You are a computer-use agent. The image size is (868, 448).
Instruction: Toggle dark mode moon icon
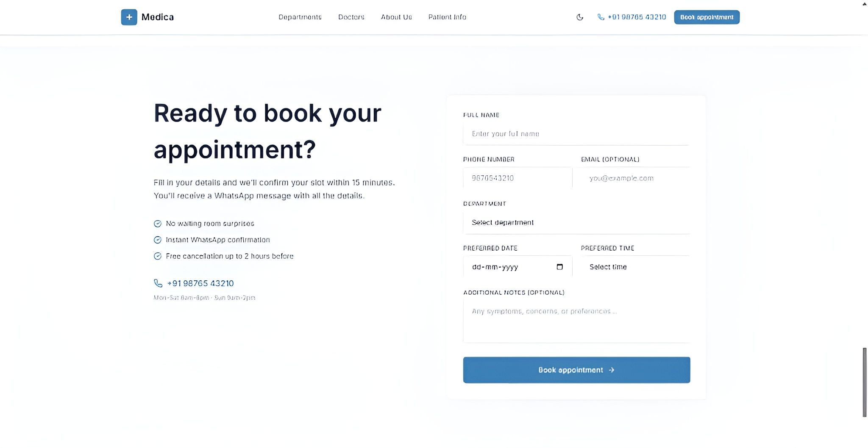pos(580,17)
